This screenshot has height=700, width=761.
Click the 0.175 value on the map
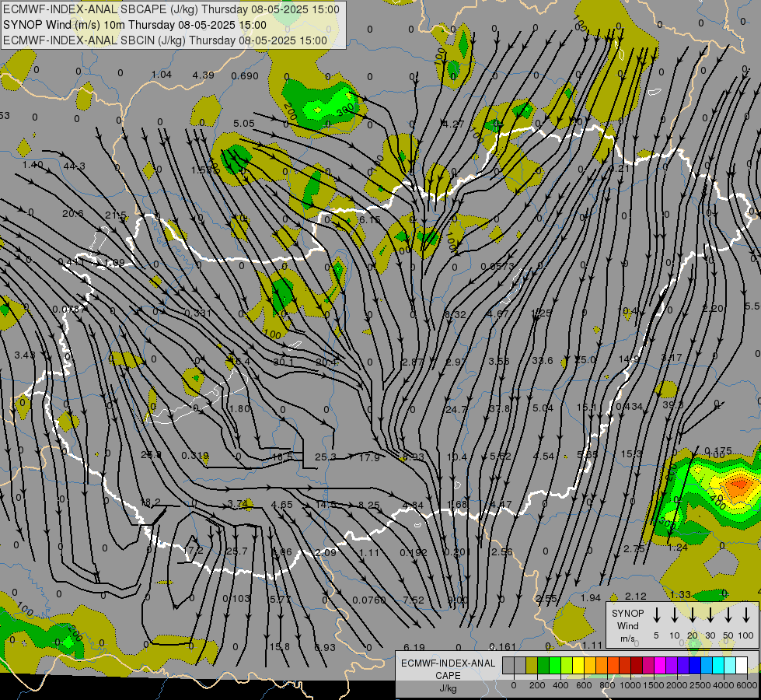(x=717, y=450)
